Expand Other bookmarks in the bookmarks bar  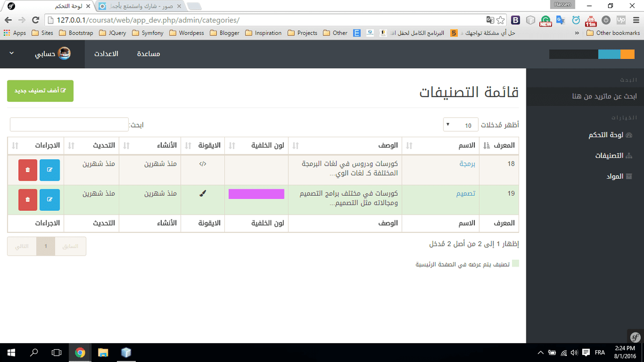tap(613, 33)
